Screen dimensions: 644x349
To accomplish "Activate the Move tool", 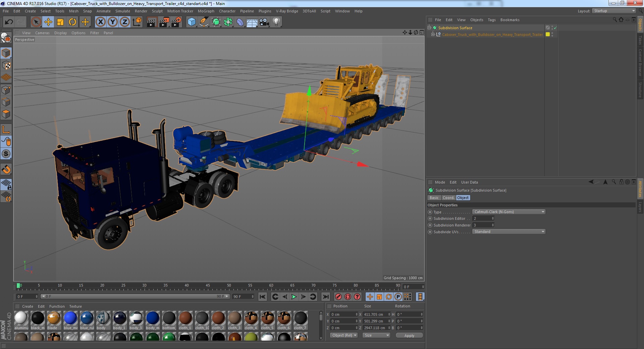I will [48, 22].
